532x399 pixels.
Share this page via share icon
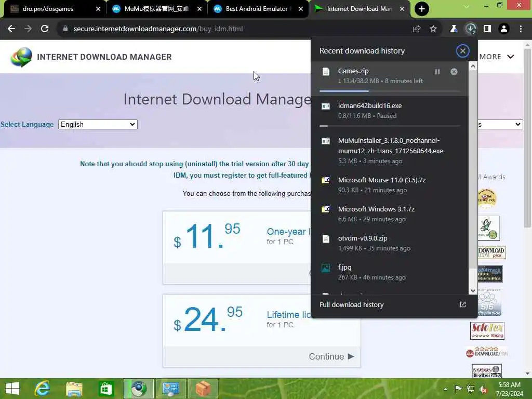point(417,29)
